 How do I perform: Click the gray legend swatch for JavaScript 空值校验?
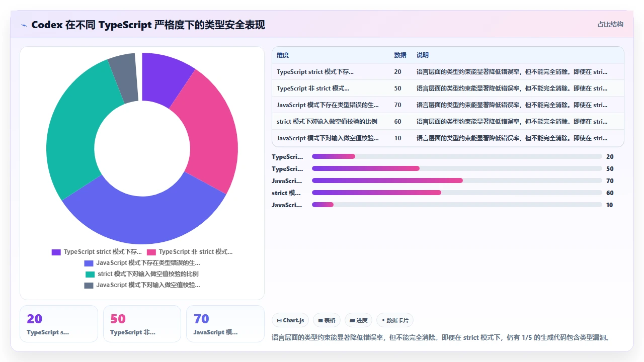[89, 286]
